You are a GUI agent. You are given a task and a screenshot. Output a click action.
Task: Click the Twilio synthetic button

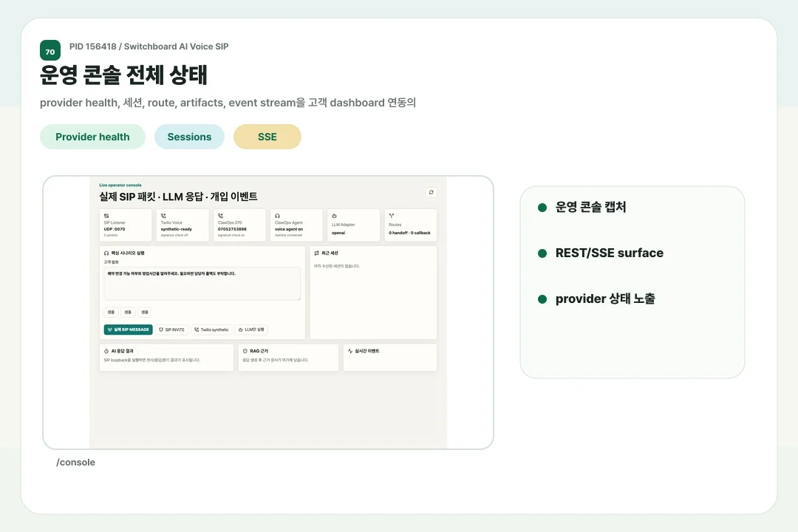pyautogui.click(x=212, y=330)
